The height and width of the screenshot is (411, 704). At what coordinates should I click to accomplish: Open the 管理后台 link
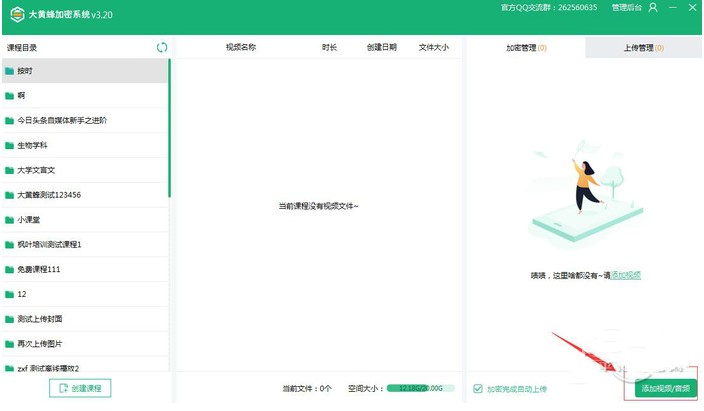point(627,7)
